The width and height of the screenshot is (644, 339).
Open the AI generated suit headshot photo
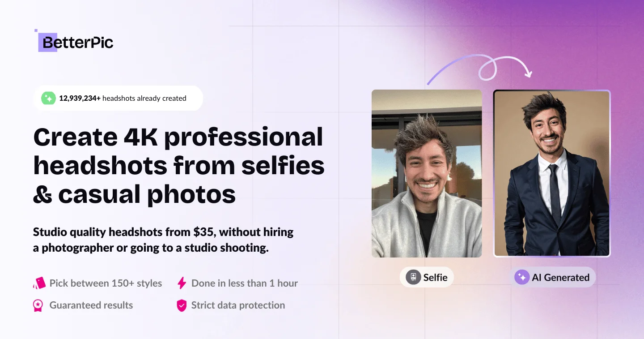click(551, 173)
